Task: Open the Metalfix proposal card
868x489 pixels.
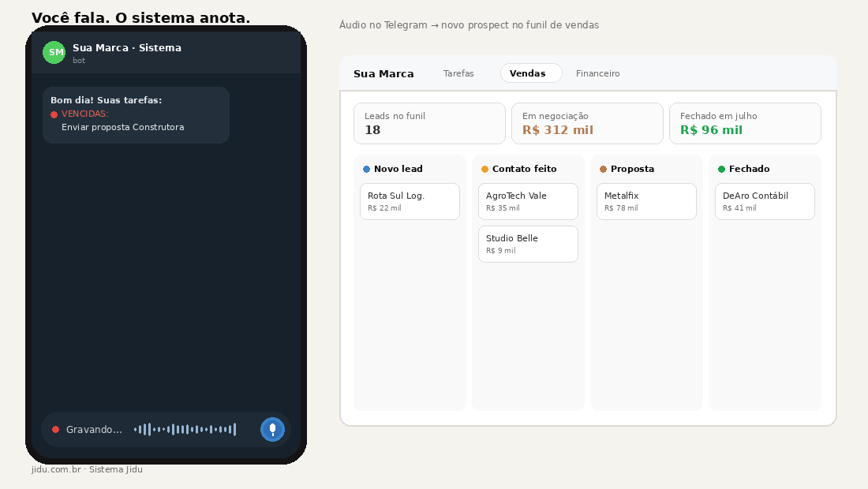Action: (x=646, y=201)
